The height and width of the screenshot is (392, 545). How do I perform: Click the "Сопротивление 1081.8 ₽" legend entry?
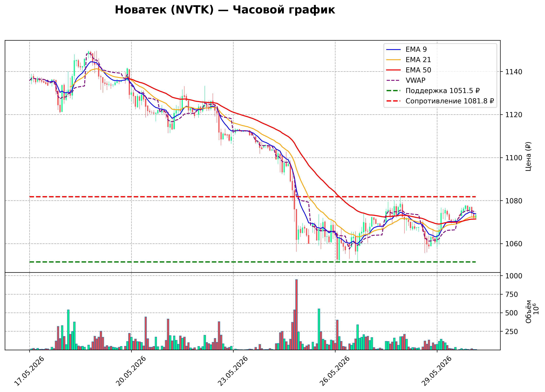[450, 101]
